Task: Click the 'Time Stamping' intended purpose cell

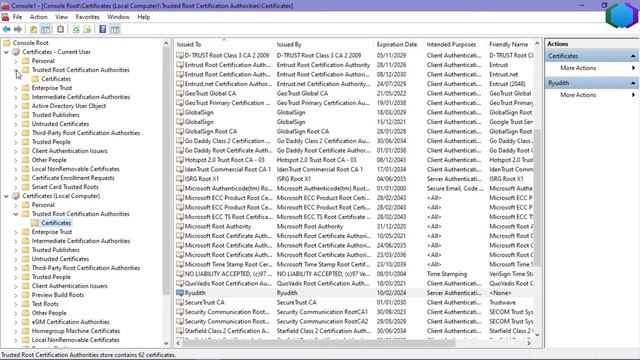Action: [x=447, y=274]
